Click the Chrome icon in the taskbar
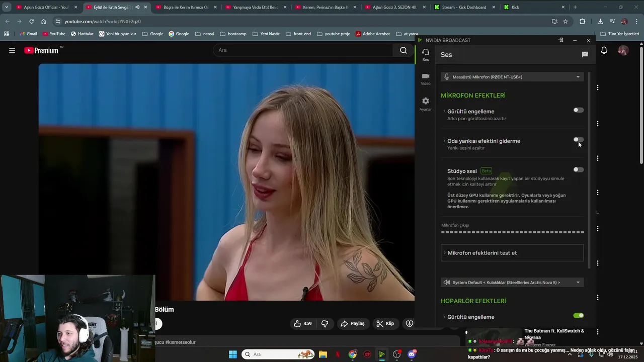Image resolution: width=644 pixels, height=362 pixels. pos(353,354)
